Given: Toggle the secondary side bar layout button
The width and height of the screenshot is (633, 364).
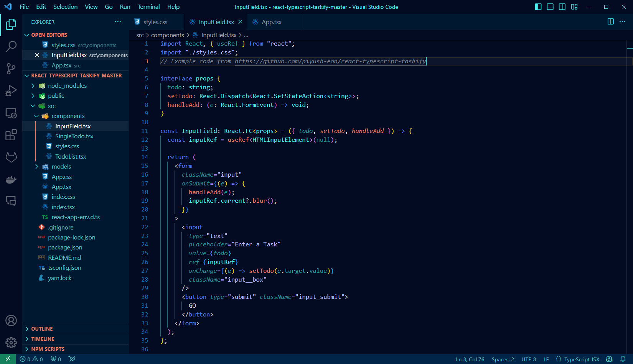Looking at the screenshot, I should coord(562,7).
